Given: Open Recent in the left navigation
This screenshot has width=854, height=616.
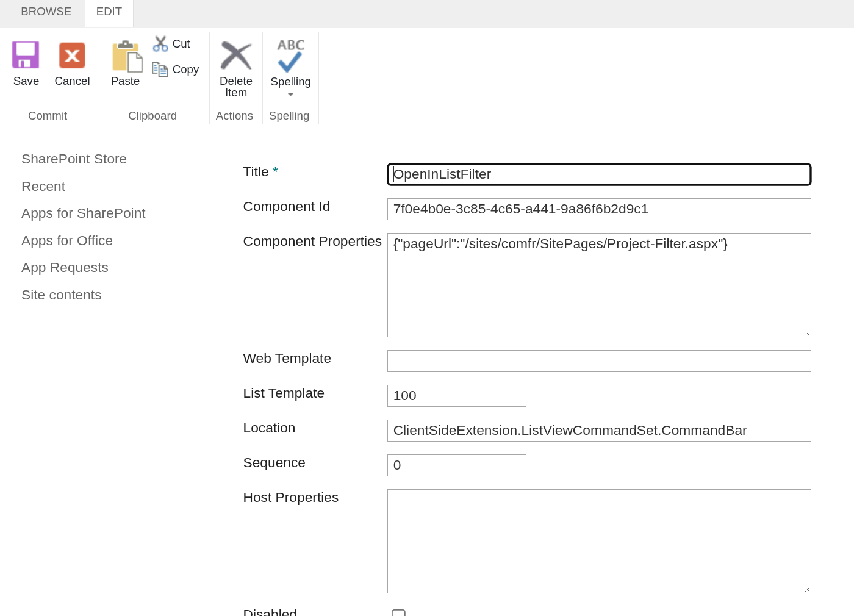Looking at the screenshot, I should 43,187.
